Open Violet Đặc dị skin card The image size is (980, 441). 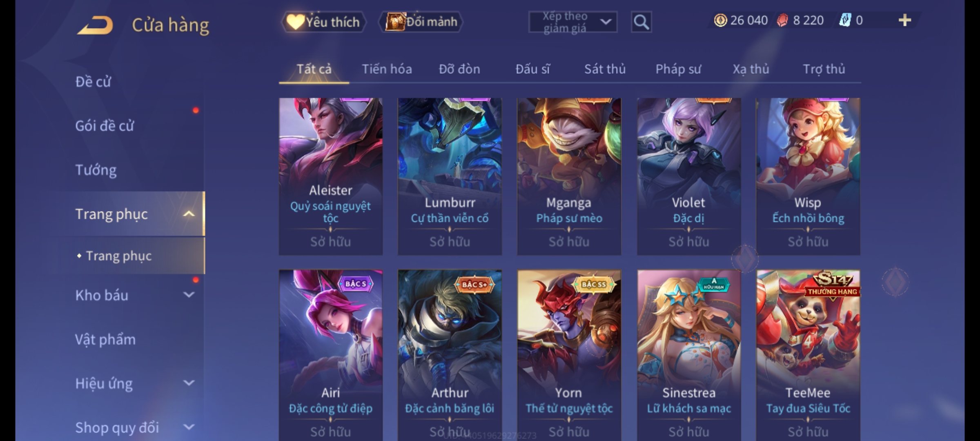(x=689, y=176)
